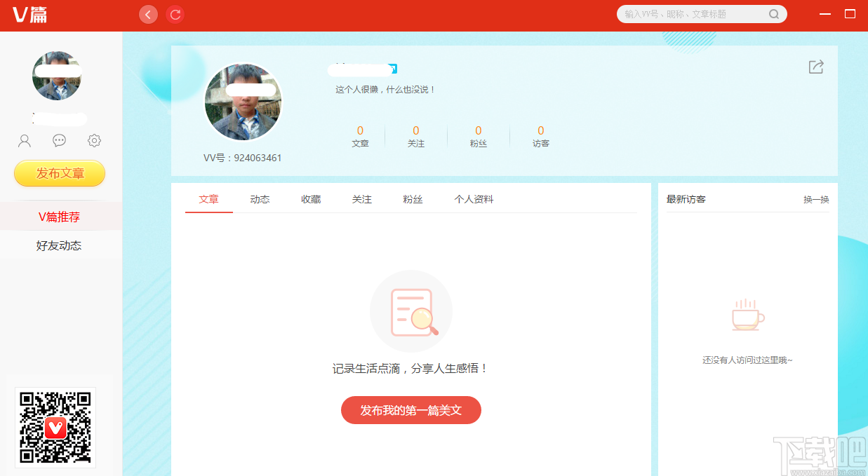868x476 pixels.
Task: Click the search magnifier icon
Action: pos(774,14)
